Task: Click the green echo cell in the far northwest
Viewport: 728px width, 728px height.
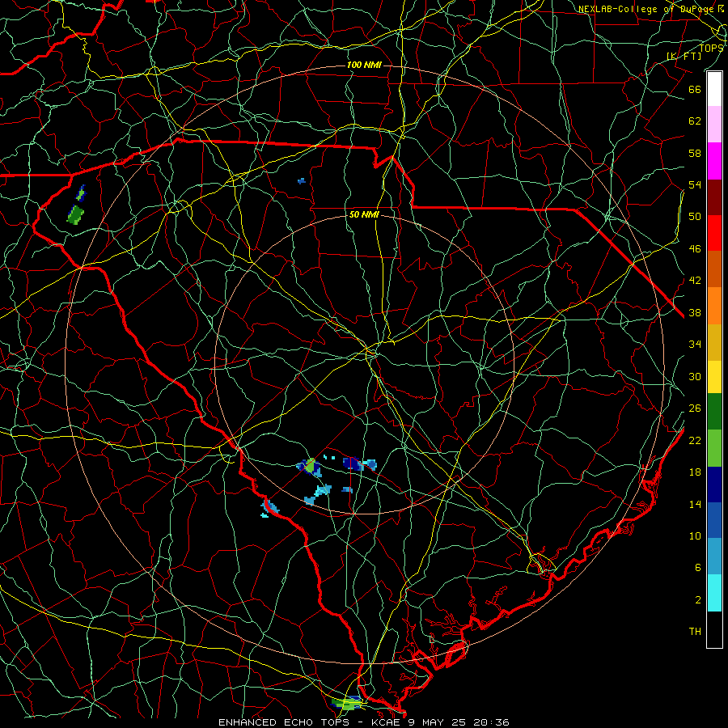Action: pyautogui.click(x=75, y=214)
